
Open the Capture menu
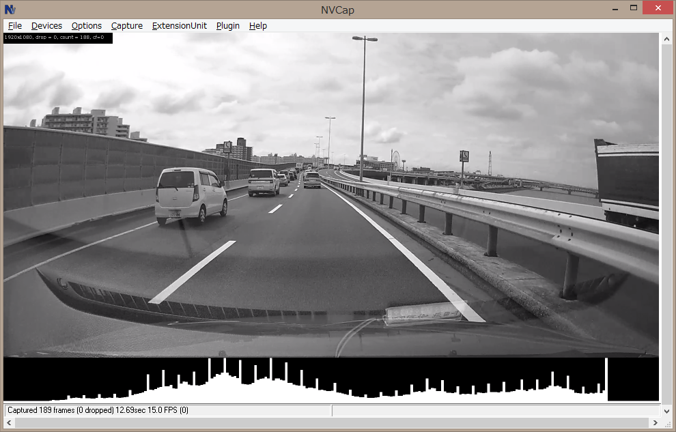tap(127, 26)
